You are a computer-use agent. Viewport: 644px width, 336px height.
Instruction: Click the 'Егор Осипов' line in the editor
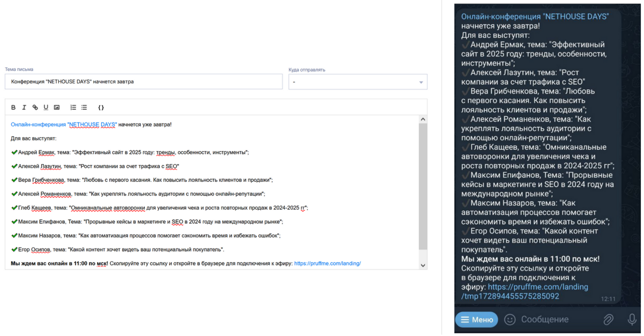117,249
